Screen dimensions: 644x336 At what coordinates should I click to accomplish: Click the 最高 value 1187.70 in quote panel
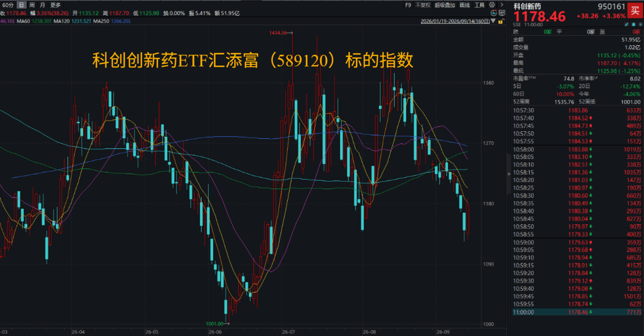pos(607,63)
